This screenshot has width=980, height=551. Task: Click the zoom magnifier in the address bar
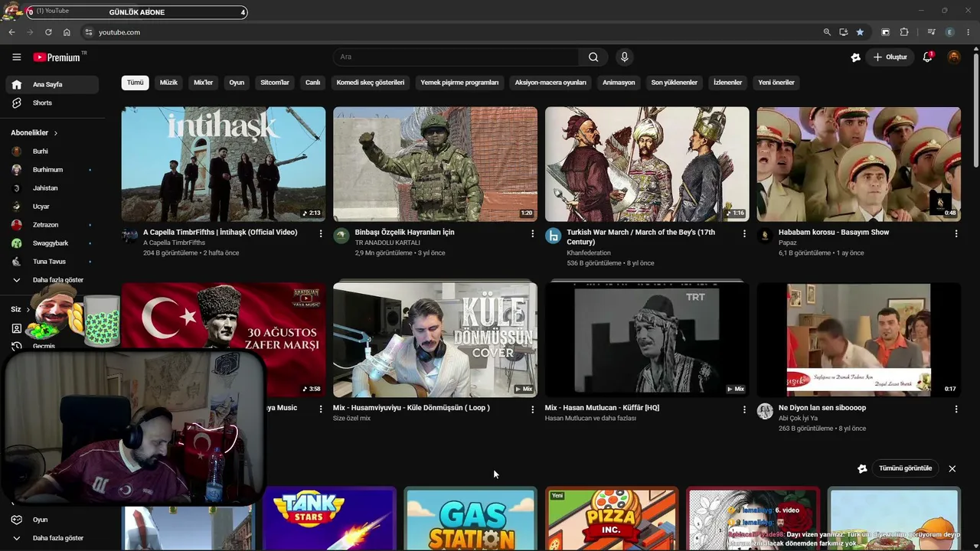click(x=827, y=32)
